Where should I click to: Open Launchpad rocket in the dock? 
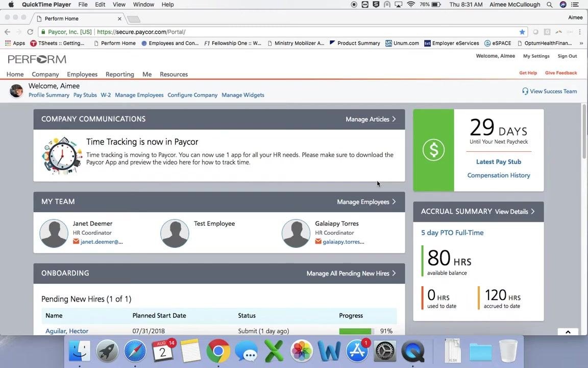click(x=107, y=351)
